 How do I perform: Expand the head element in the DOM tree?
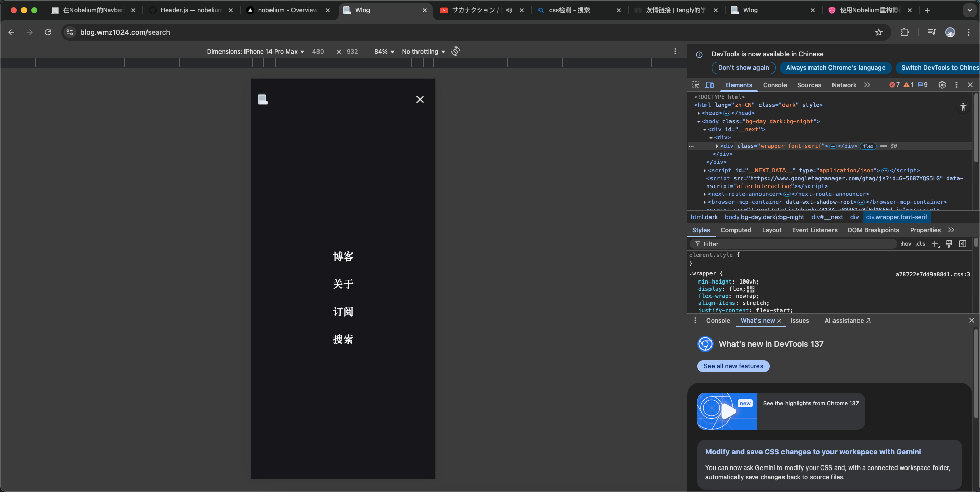699,113
